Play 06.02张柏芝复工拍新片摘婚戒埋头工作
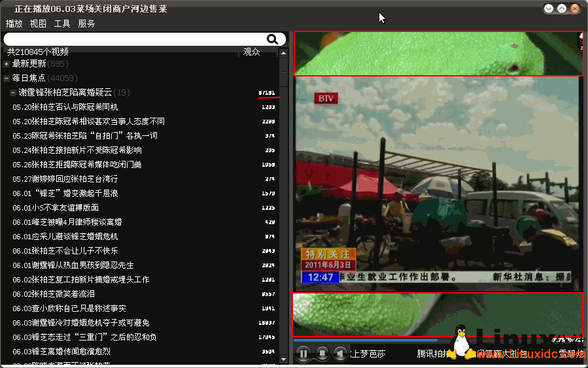This screenshot has height=368, width=588. click(81, 279)
